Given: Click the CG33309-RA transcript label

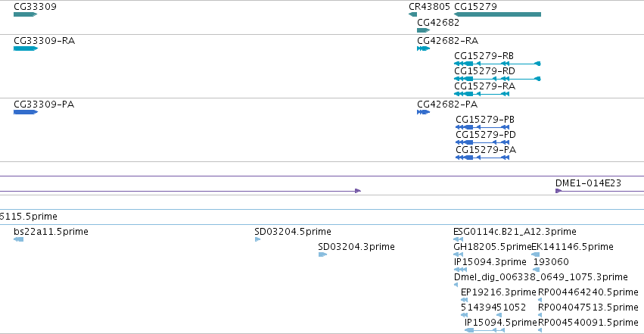Looking at the screenshot, I should (45, 41).
